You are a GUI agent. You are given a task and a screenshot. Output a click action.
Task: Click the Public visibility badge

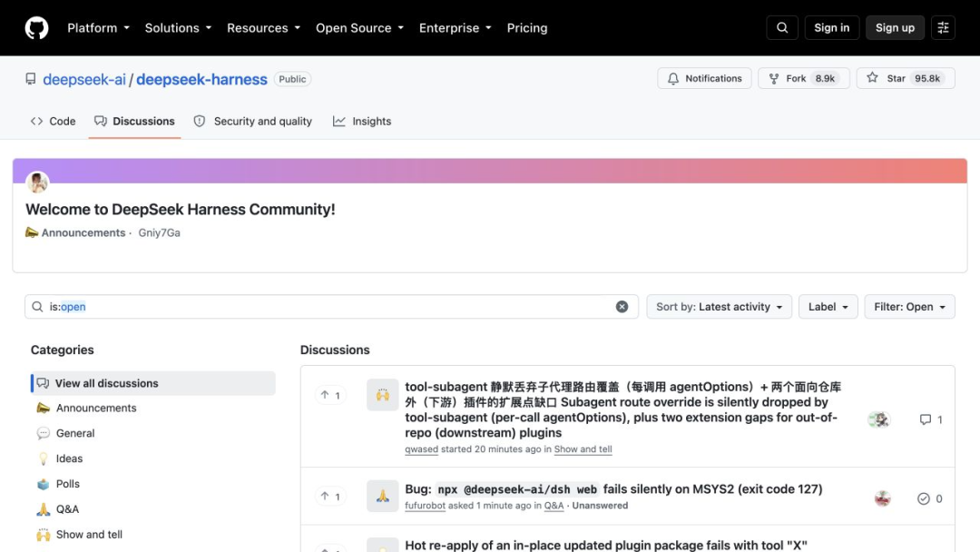click(292, 79)
